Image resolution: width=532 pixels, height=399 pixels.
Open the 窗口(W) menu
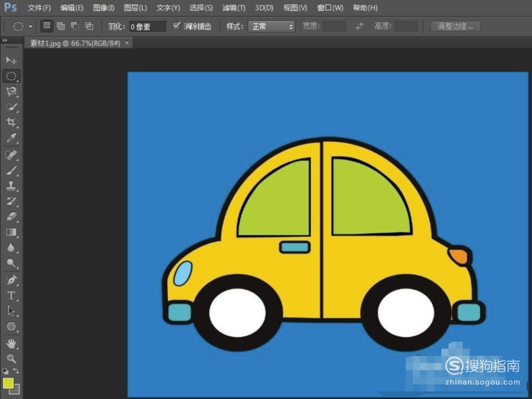click(330, 8)
